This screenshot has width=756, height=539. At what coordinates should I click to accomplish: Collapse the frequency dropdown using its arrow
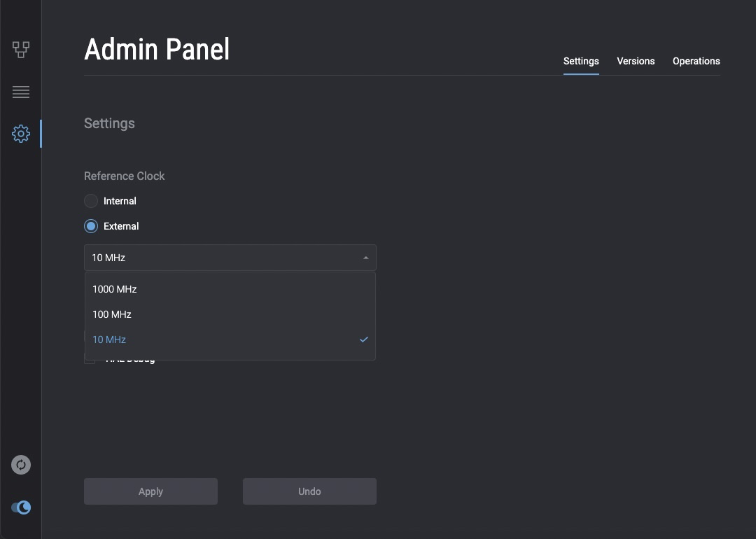click(x=365, y=258)
